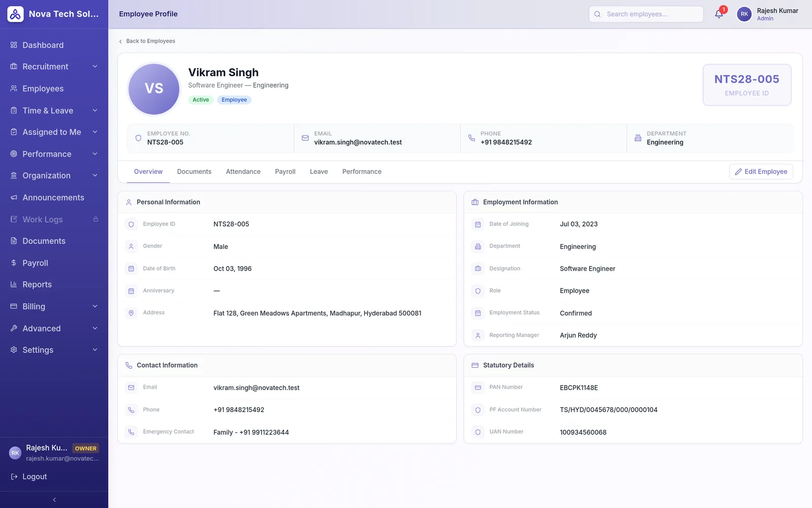Click the Statutory Details card icon

click(475, 365)
